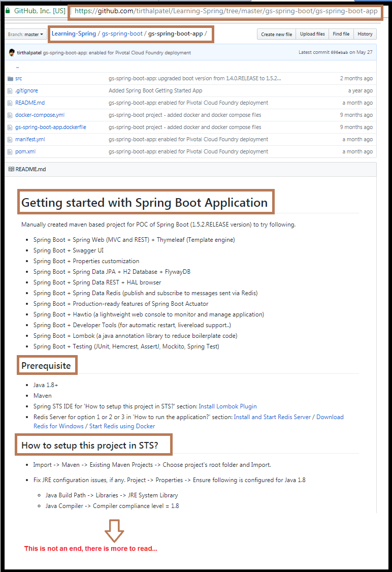Image resolution: width=392 pixels, height=572 pixels.
Task: View commit History for this folder
Action: pyautogui.click(x=365, y=34)
